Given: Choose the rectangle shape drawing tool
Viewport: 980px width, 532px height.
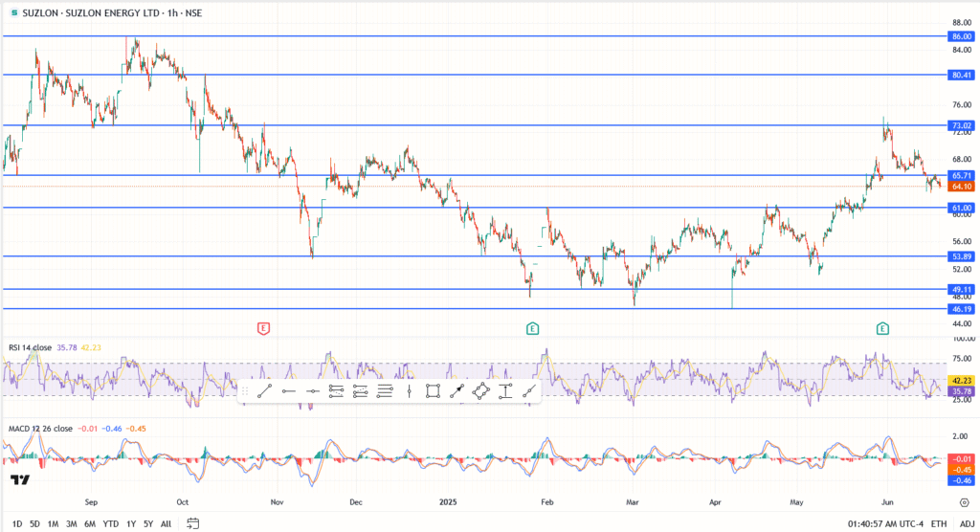Looking at the screenshot, I should tap(433, 390).
